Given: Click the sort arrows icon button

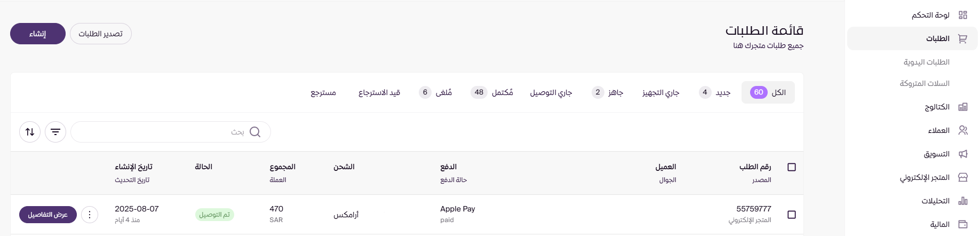Looking at the screenshot, I should (x=30, y=132).
